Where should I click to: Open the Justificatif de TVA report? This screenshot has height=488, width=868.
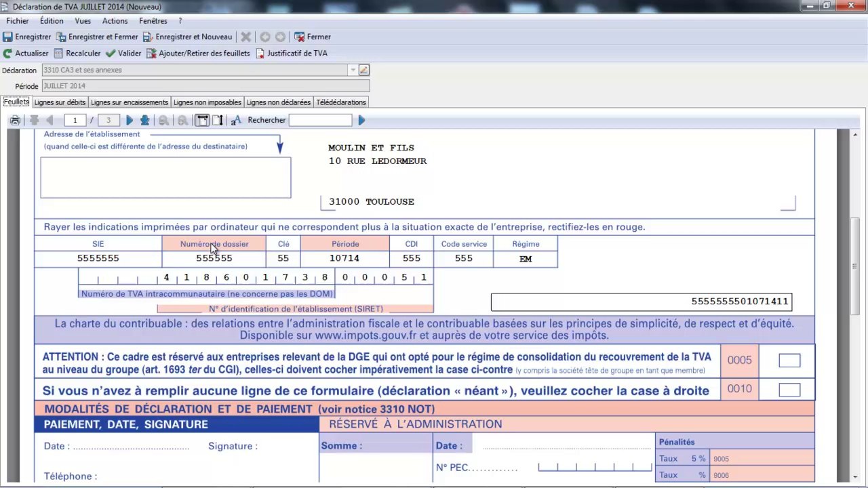292,53
